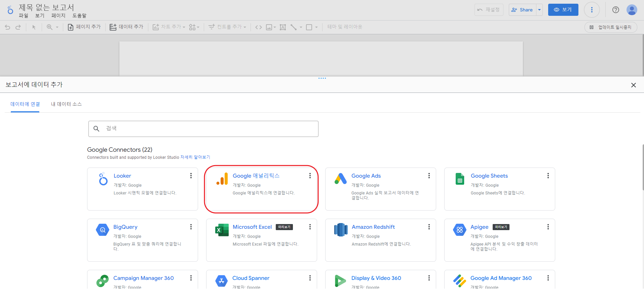Select the Looker connector title
644x291 pixels.
122,176
